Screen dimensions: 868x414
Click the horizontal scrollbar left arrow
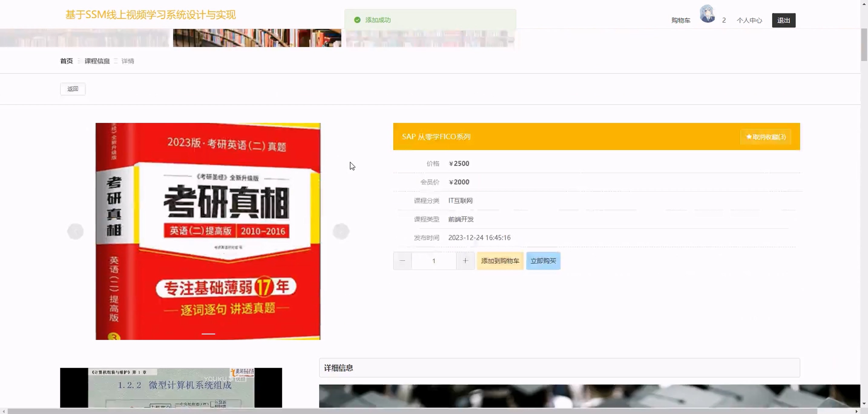click(x=3, y=411)
